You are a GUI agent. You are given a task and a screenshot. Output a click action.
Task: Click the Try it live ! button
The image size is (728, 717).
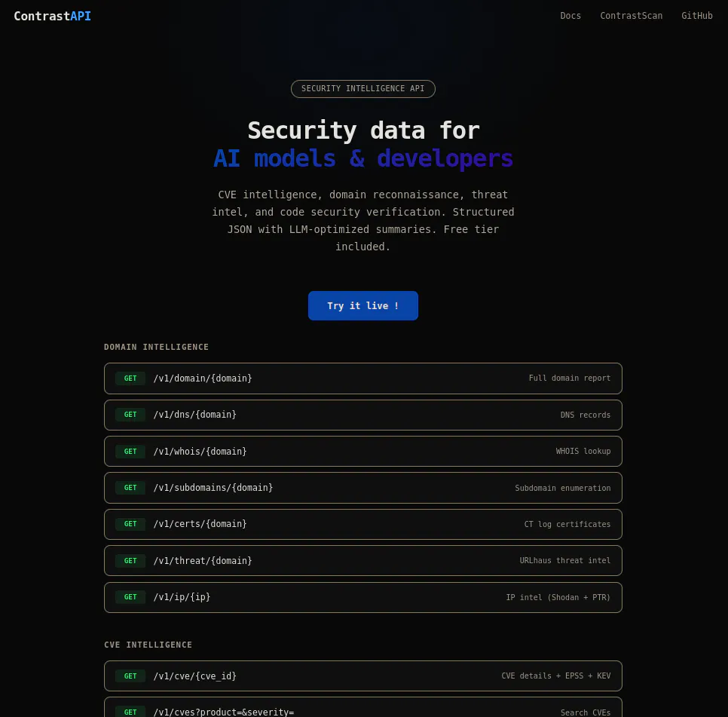[363, 305]
